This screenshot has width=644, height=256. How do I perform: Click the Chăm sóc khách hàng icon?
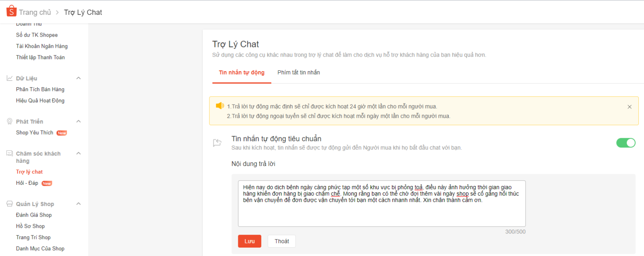coord(10,154)
